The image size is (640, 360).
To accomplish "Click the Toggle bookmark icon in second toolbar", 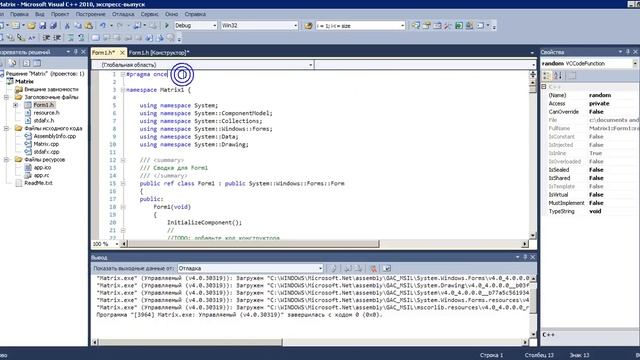I will coord(95,38).
